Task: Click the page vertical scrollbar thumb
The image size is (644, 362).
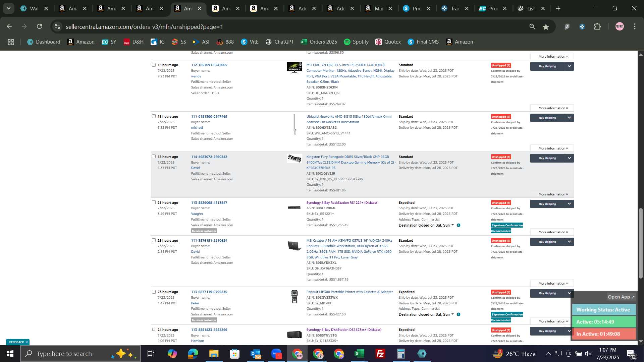Action: coord(641,243)
